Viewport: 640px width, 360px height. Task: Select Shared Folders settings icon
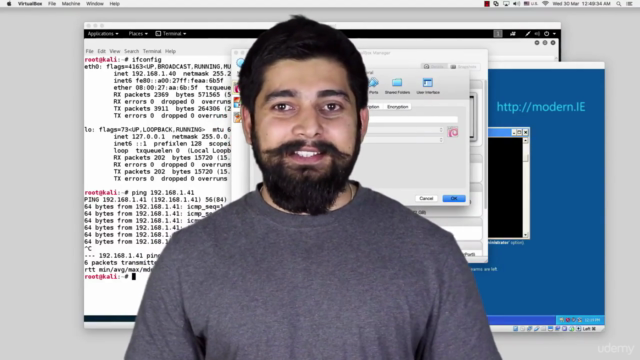pyautogui.click(x=397, y=86)
